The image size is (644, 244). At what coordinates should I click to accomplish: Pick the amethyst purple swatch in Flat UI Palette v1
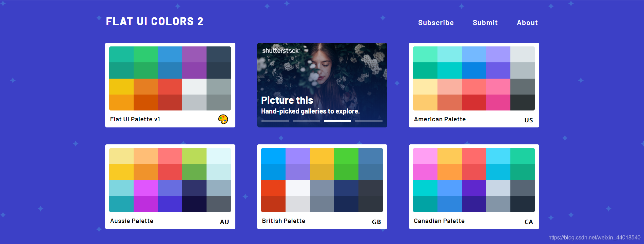tap(194, 55)
